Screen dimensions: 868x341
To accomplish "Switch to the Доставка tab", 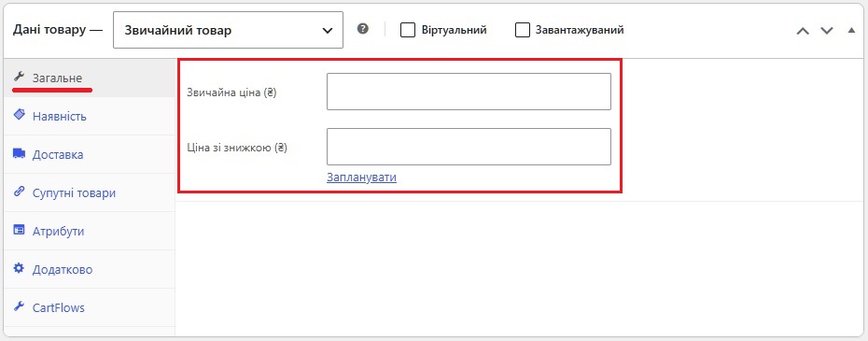I will pos(89,155).
